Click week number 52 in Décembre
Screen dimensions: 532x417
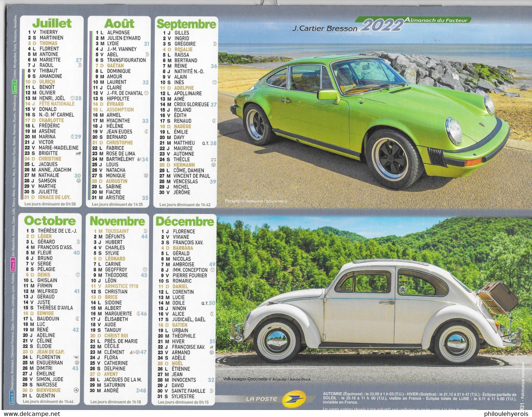[x=211, y=380]
